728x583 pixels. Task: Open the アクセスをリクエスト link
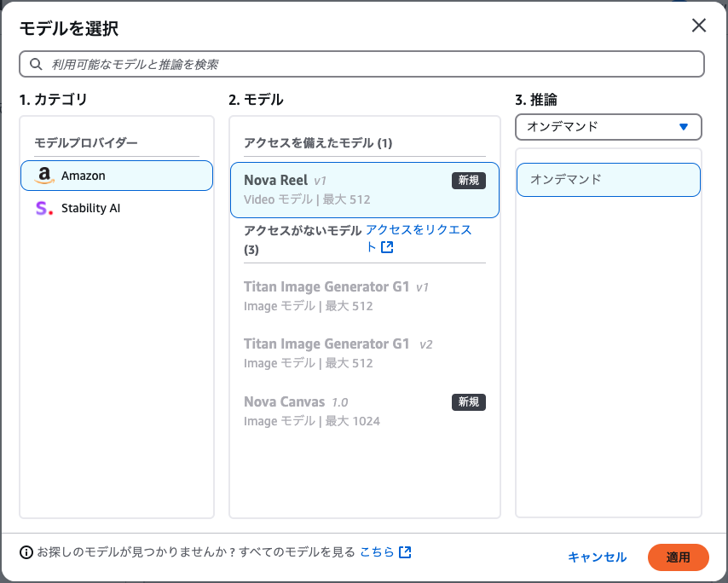coord(419,238)
